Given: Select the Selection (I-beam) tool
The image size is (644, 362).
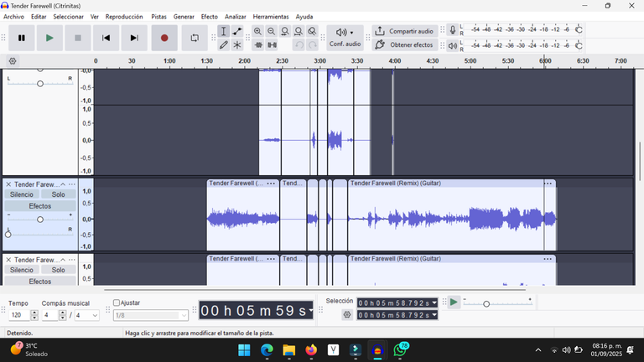Looking at the screenshot, I should [x=223, y=31].
